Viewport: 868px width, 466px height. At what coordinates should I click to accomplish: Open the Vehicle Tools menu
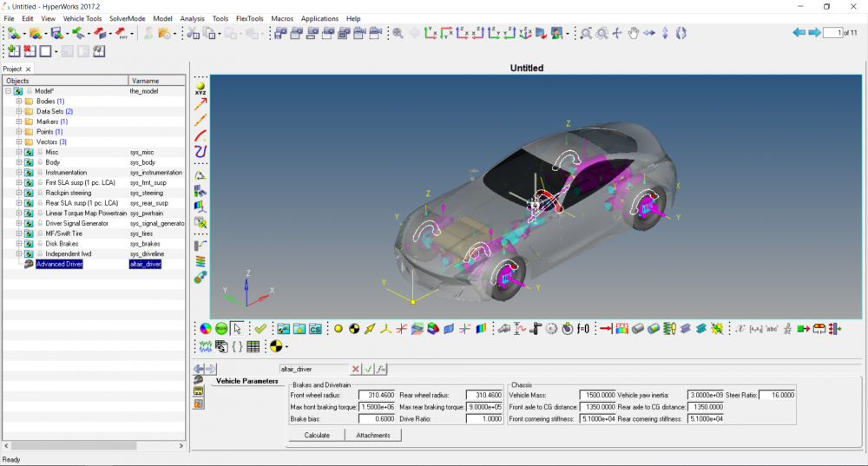(x=82, y=18)
